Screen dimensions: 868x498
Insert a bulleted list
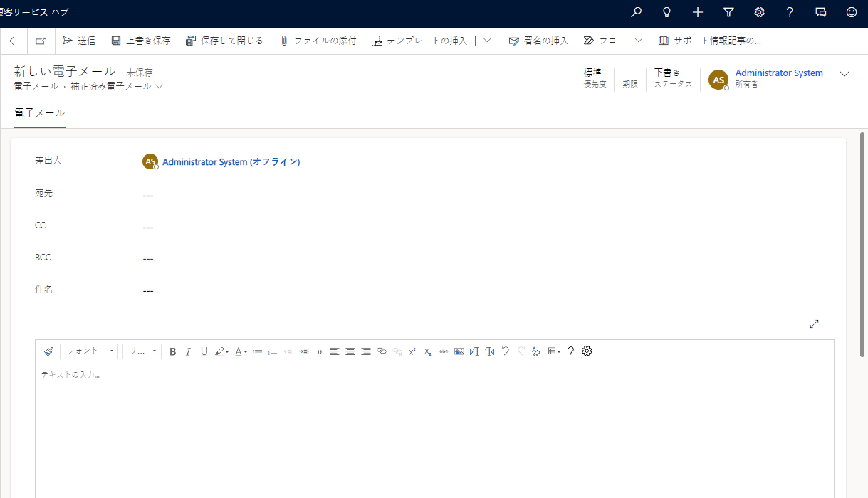[258, 351]
